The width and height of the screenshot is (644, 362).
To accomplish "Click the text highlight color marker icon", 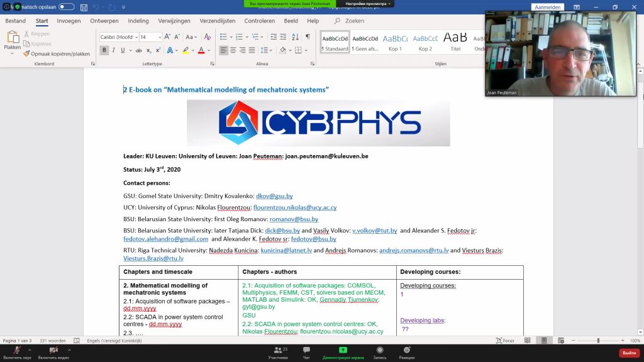I will click(x=186, y=50).
